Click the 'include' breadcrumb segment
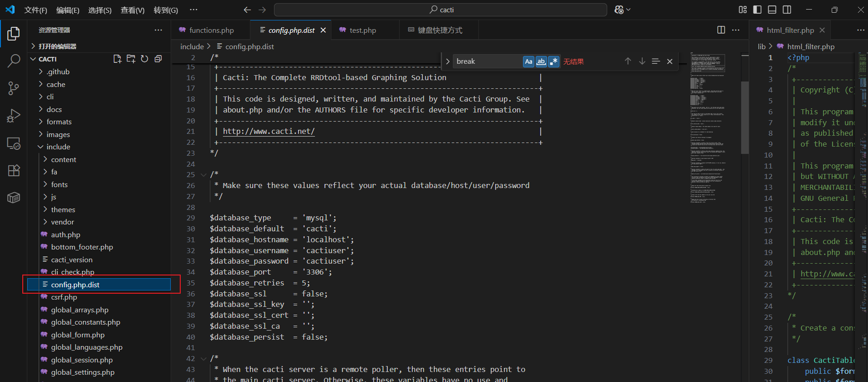This screenshot has height=382, width=868. coord(192,46)
